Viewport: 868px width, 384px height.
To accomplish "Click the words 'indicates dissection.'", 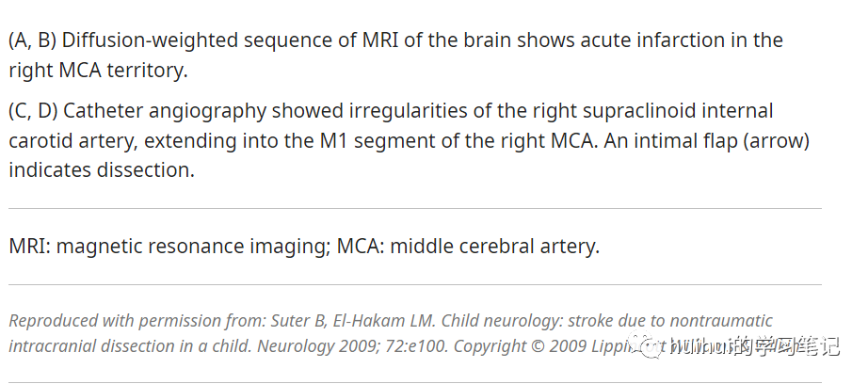I will click(x=102, y=169).
